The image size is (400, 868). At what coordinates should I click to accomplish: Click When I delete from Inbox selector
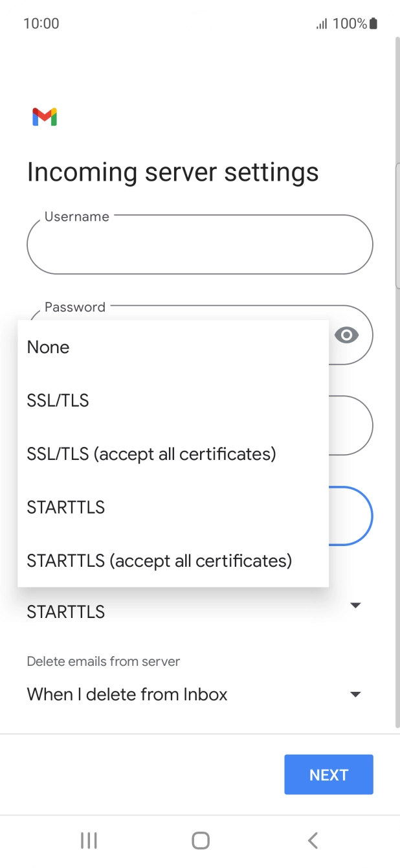click(x=128, y=694)
